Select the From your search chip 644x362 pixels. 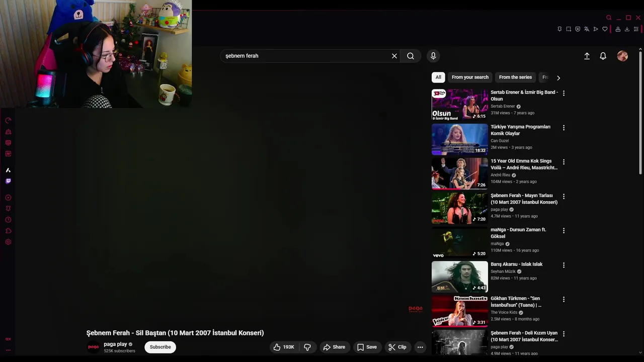click(x=470, y=77)
